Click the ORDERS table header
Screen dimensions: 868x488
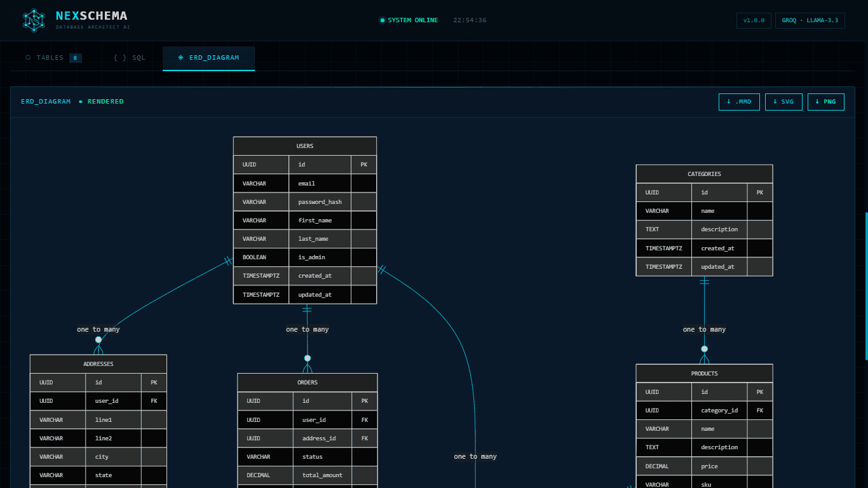[x=308, y=383]
